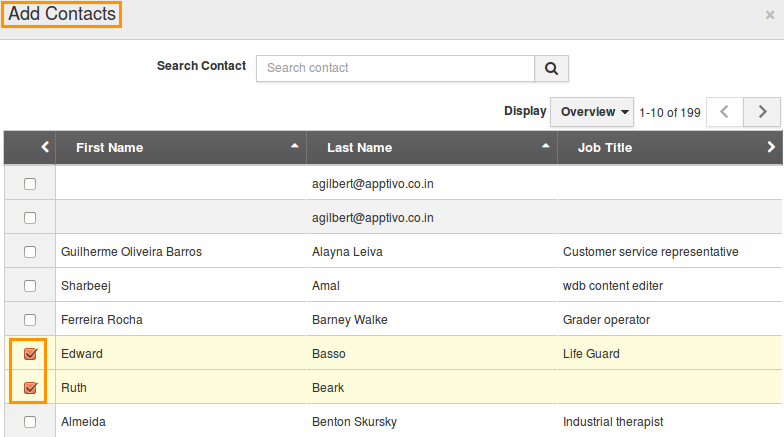This screenshot has width=784, height=437.
Task: Open the Overview display dropdown
Action: (x=592, y=112)
